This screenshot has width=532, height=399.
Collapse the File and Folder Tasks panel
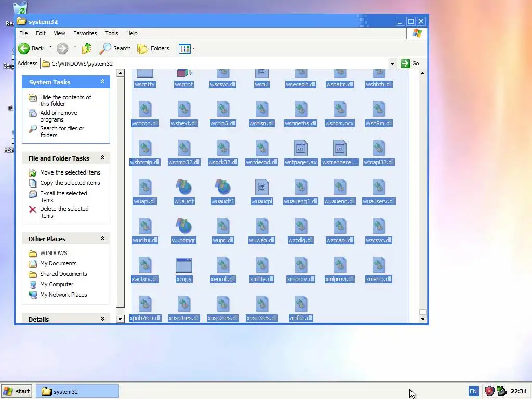tap(102, 158)
